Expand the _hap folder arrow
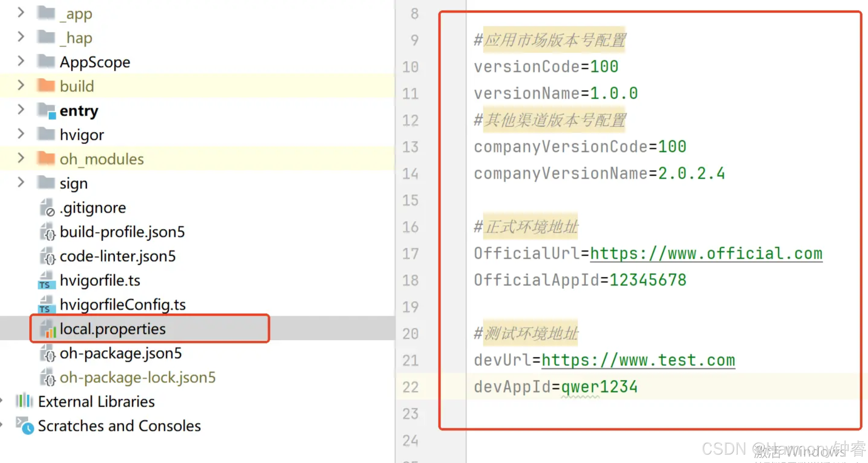This screenshot has height=463, width=868. pos(21,37)
